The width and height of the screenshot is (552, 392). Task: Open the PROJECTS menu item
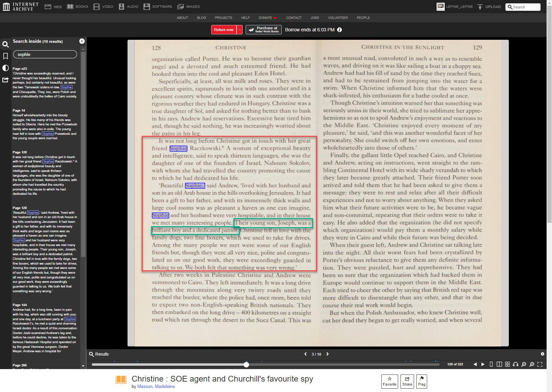coord(223,18)
